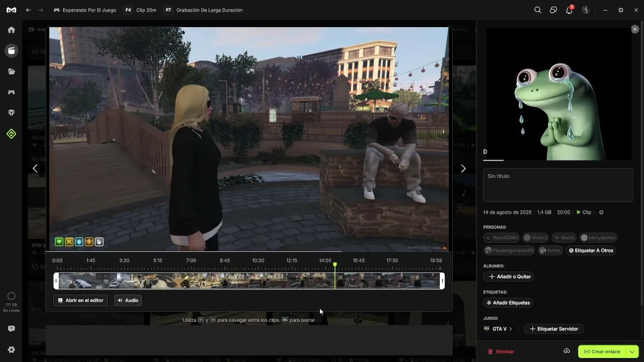Click the 1.4 GB file size text
644x362 pixels.
click(544, 212)
